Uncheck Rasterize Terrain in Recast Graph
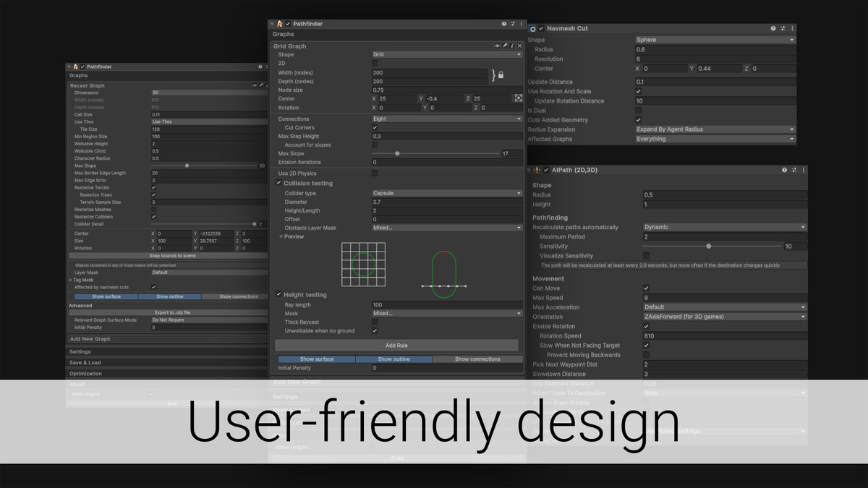The width and height of the screenshot is (868, 488). tap(154, 187)
